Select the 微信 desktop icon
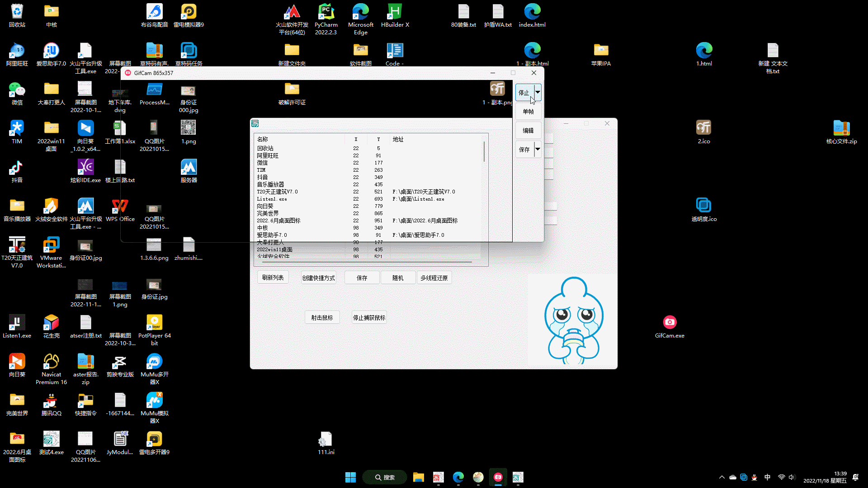Screen dimensions: 868x488 pyautogui.click(x=17, y=90)
